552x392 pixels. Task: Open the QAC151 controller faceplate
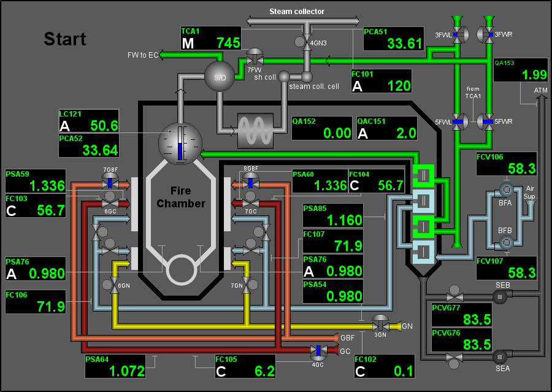click(x=386, y=128)
